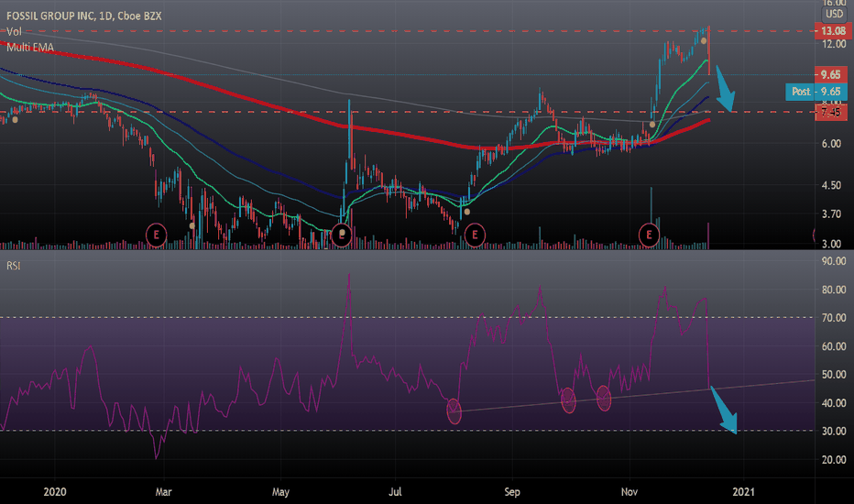Click the 20.00 RSI scale value
854x504 pixels.
tap(834, 459)
